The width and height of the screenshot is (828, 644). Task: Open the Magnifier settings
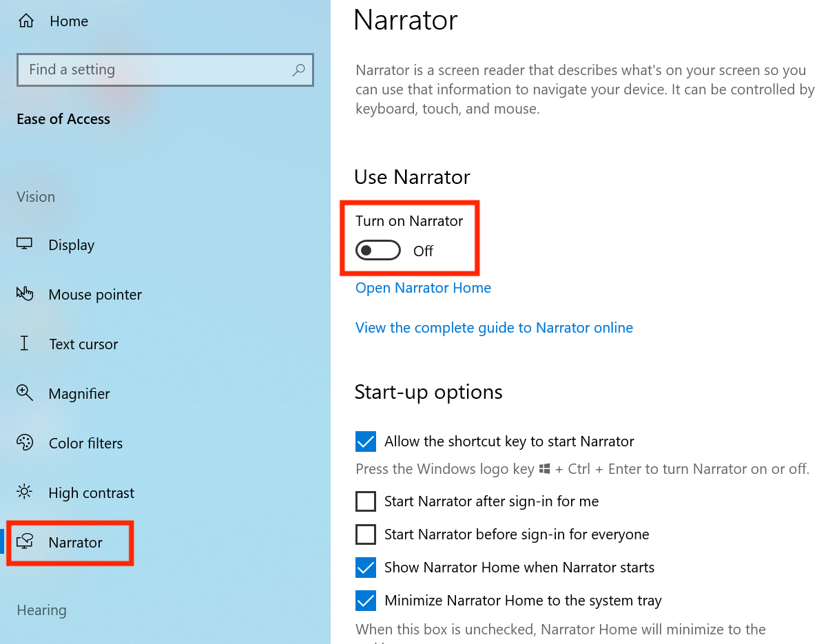[79, 394]
